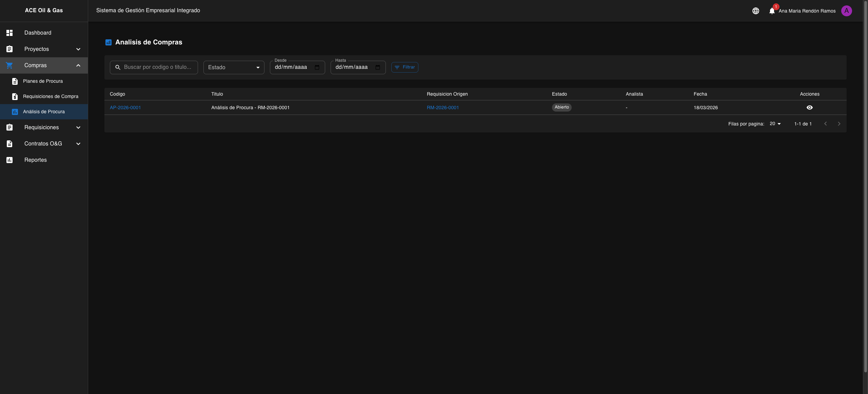Open the RM-2026-0001 requisition link
This screenshot has width=868, height=394.
point(442,107)
